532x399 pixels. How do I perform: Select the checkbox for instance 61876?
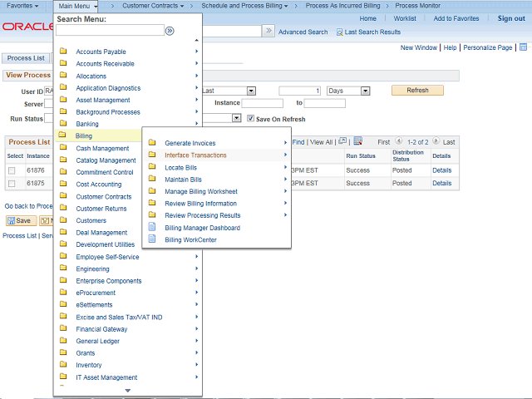[12, 170]
